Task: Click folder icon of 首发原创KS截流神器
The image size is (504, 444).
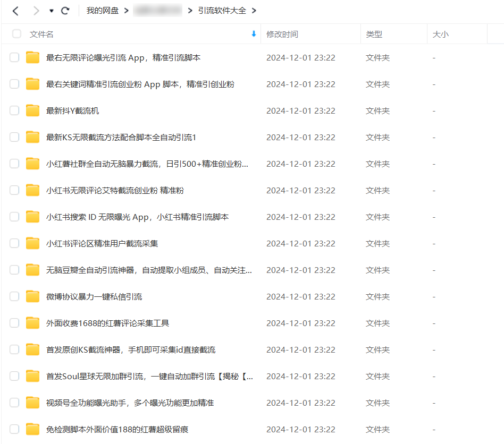Action: (32, 349)
